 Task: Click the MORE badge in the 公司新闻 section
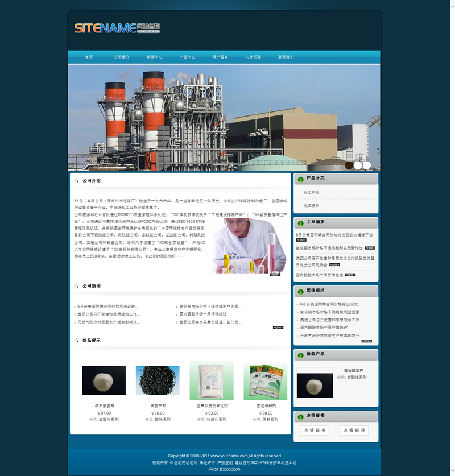(x=278, y=328)
